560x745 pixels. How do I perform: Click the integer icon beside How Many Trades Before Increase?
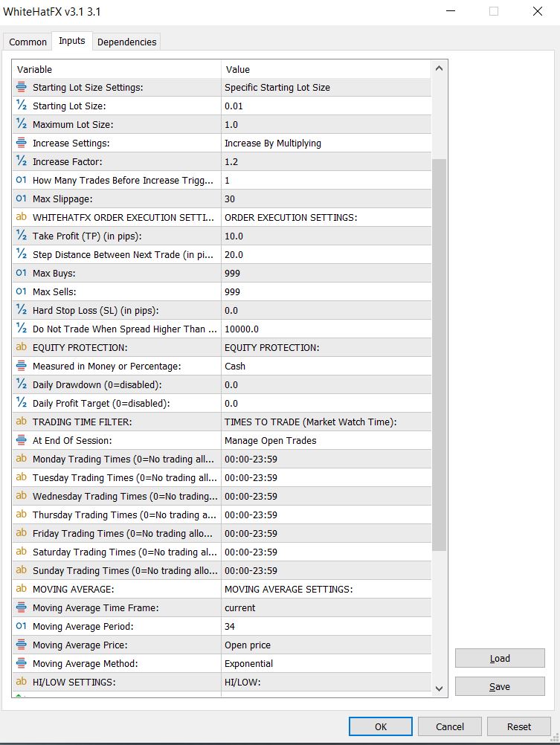pos(22,180)
